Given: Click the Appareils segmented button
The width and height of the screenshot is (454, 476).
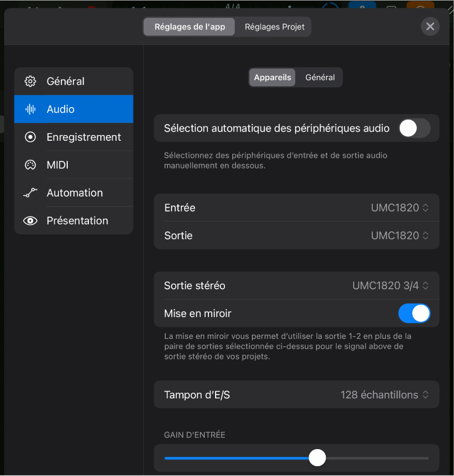Looking at the screenshot, I should coord(272,77).
